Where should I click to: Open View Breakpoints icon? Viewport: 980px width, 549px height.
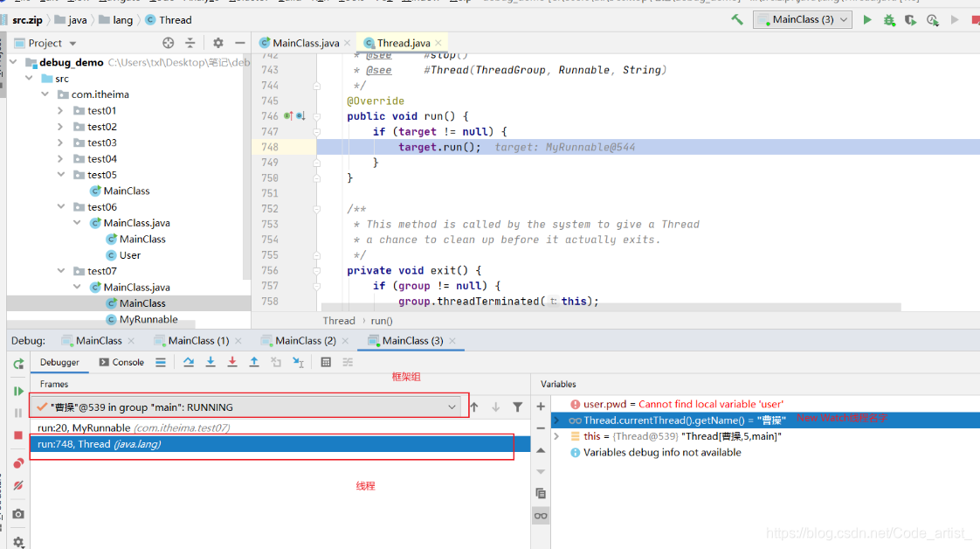click(18, 463)
